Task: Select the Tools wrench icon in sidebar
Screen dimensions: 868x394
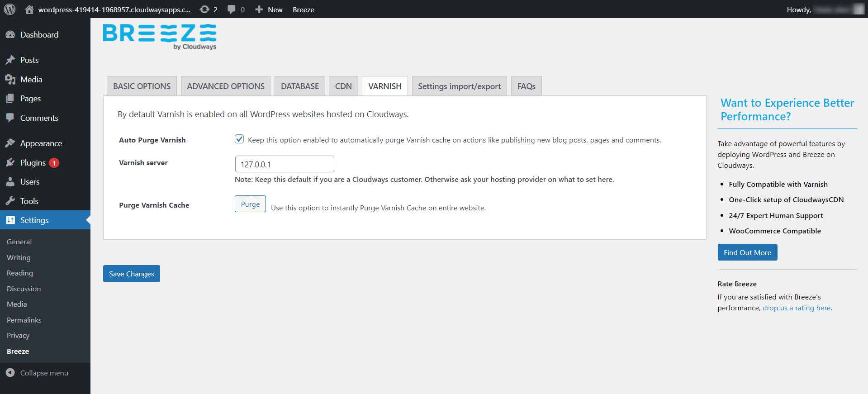Action: coord(10,201)
